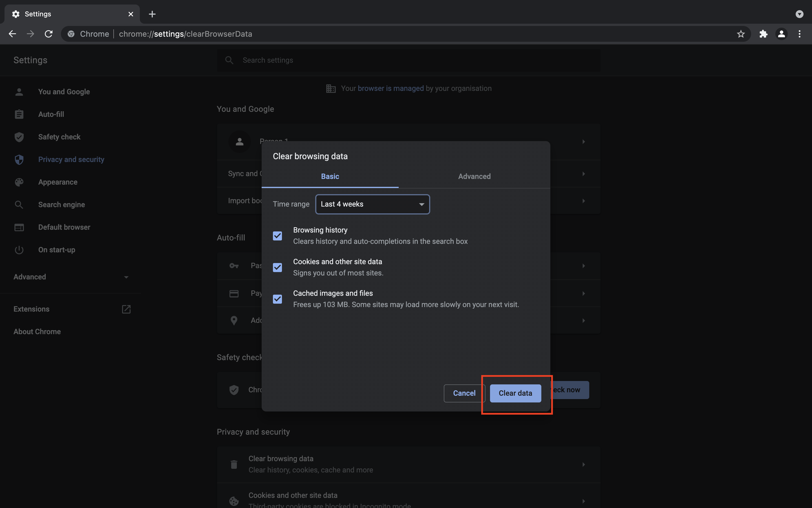Open the Extensions puzzle icon

pyautogui.click(x=763, y=34)
